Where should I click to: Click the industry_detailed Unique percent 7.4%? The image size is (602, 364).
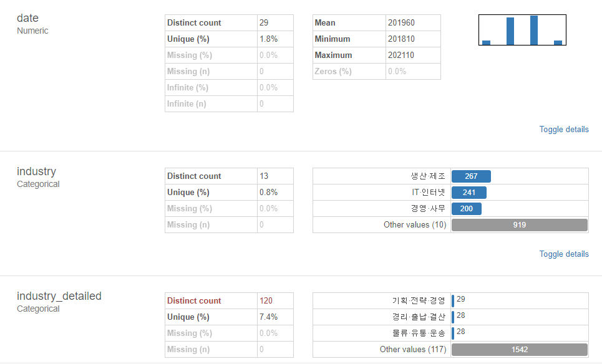(268, 317)
